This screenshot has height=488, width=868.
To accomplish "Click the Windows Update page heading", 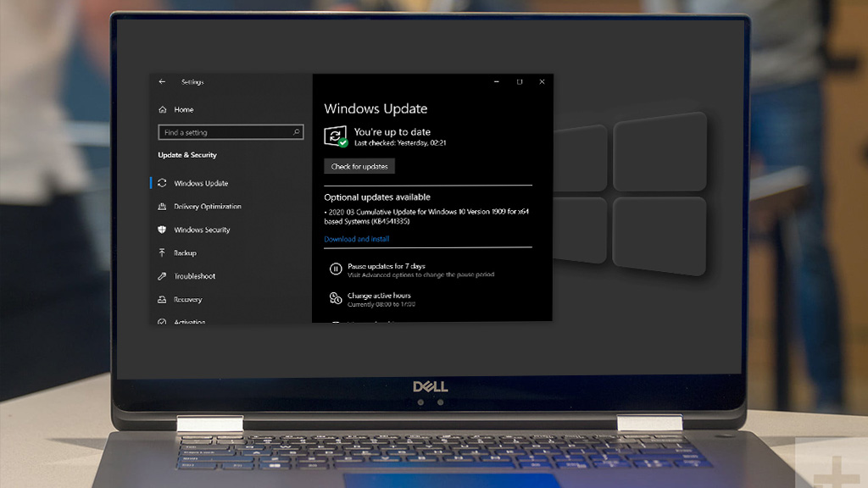I will tap(376, 108).
